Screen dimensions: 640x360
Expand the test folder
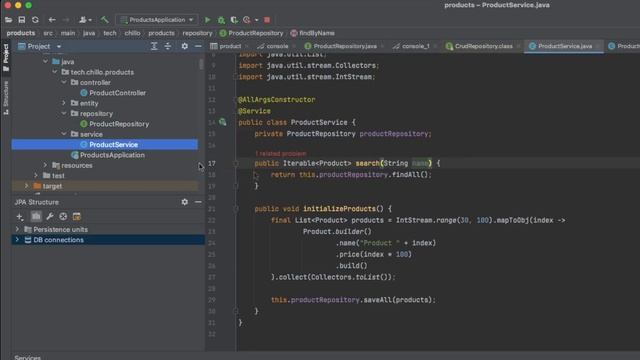coord(36,175)
